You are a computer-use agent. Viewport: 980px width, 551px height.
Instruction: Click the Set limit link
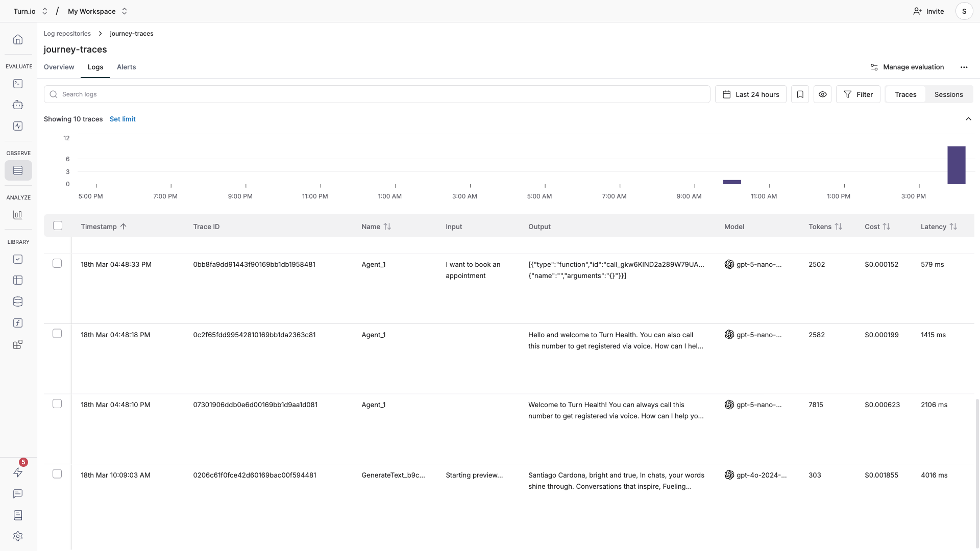122,119
